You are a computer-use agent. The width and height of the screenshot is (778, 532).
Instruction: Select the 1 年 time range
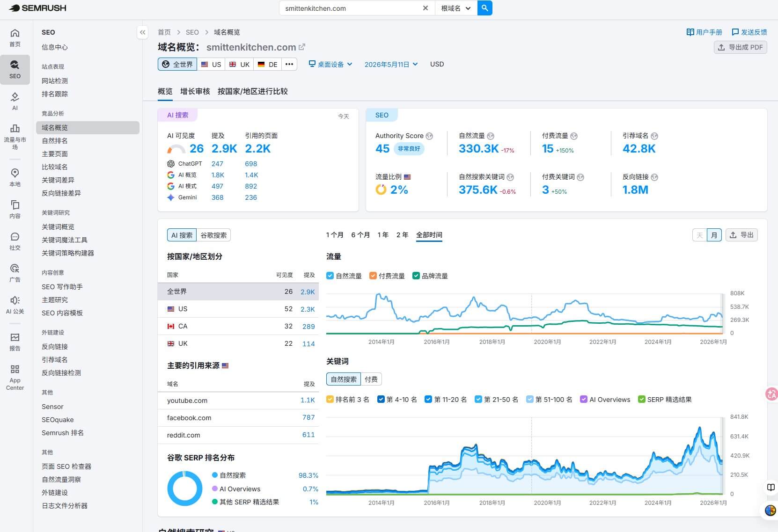coord(383,235)
